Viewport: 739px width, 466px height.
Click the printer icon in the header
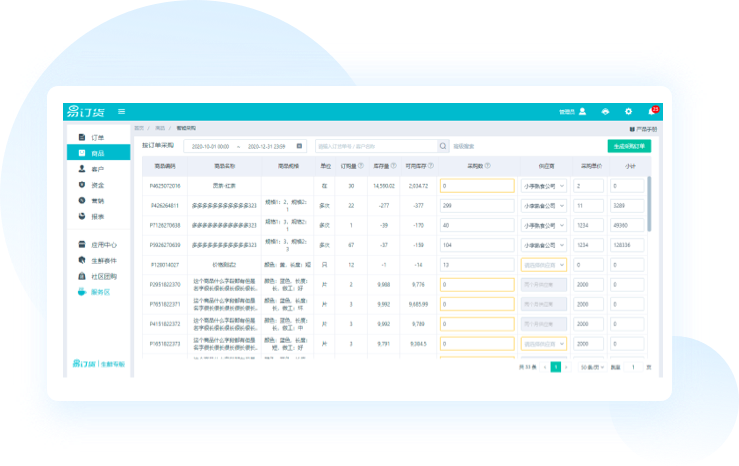605,111
